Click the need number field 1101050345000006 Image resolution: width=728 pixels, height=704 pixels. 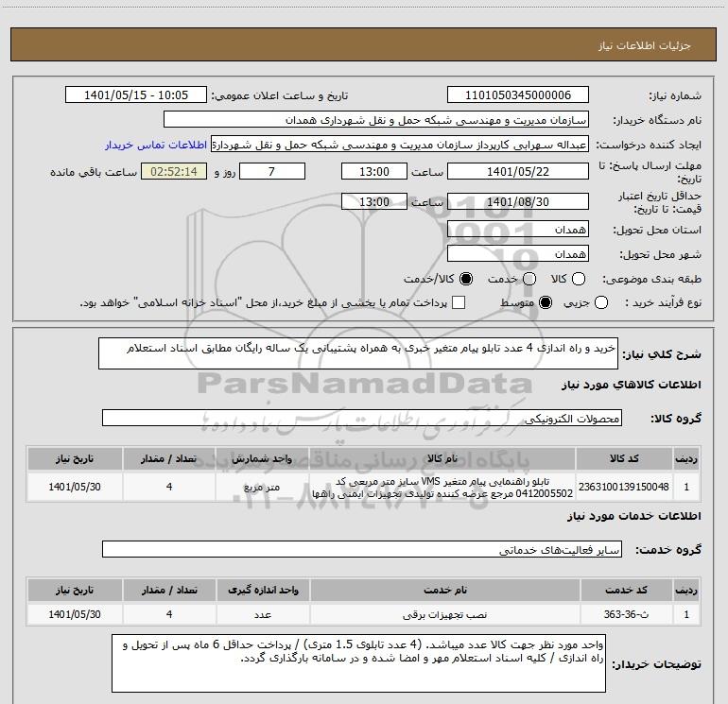point(518,94)
